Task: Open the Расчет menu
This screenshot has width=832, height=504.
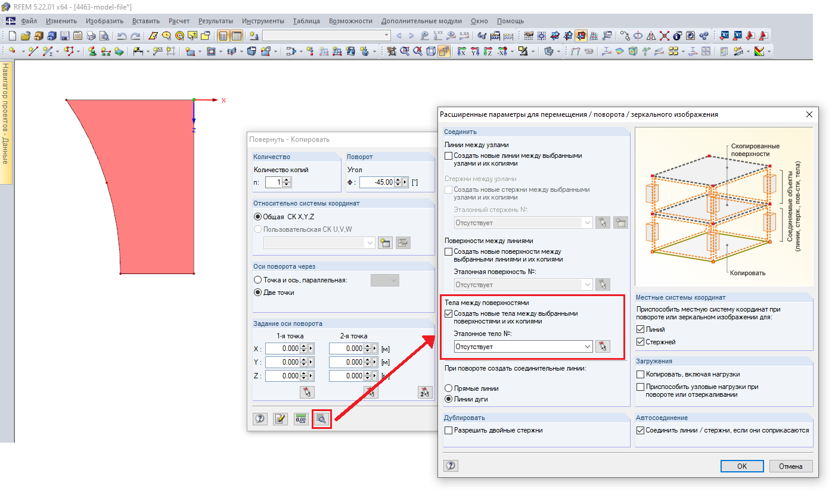Action: [179, 21]
